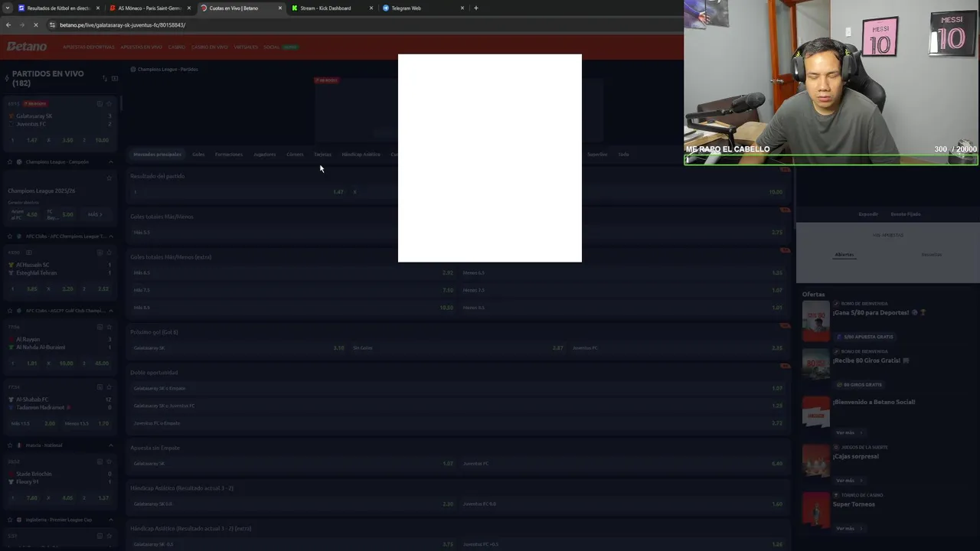The width and height of the screenshot is (980, 551).
Task: Open the Super Torneos offer thumbnail
Action: coord(815,509)
